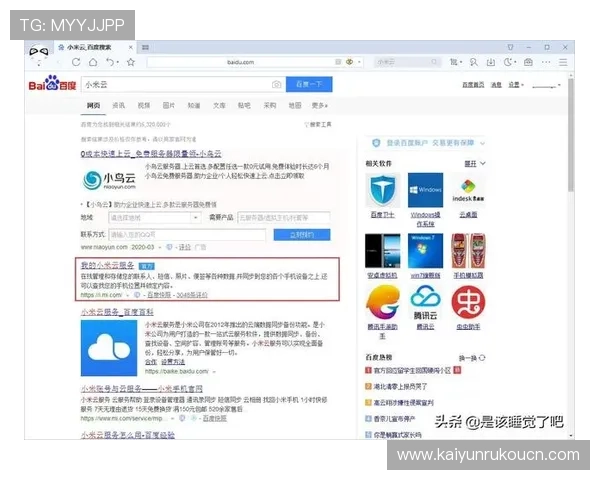
Task: Open the 小米云服务怎么用 百度经验 link
Action: 128,435
